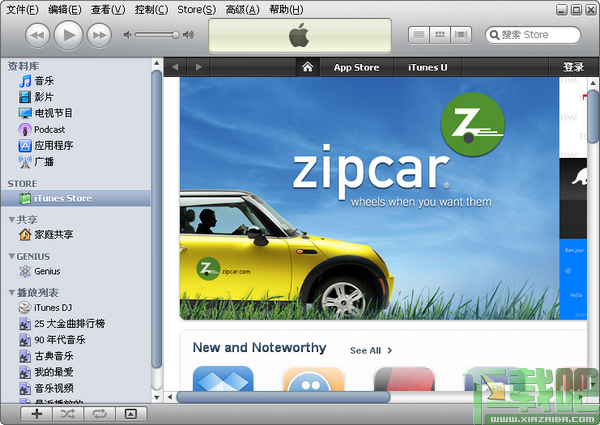600x425 pixels.
Task: Skip forward to next track
Action: click(x=99, y=35)
